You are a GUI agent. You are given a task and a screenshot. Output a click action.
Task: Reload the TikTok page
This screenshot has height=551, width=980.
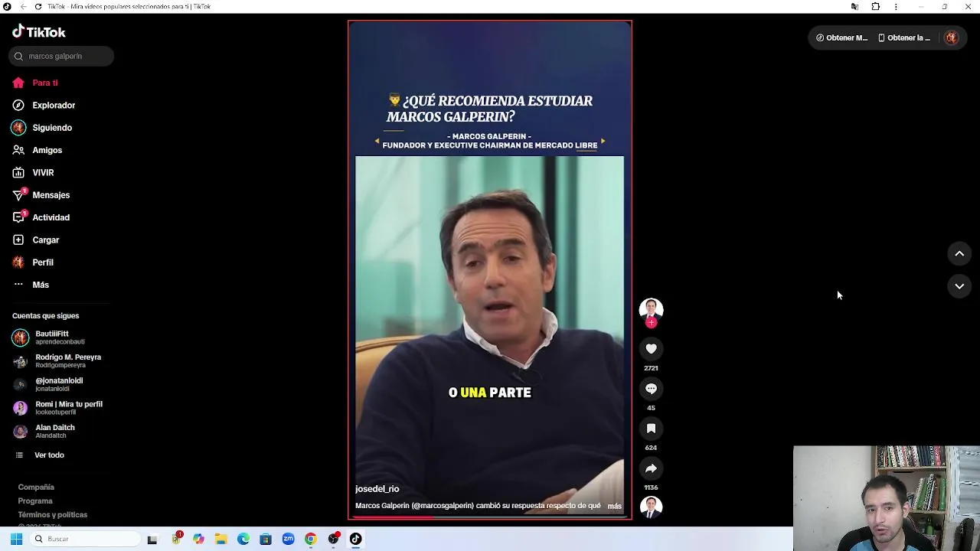[38, 6]
